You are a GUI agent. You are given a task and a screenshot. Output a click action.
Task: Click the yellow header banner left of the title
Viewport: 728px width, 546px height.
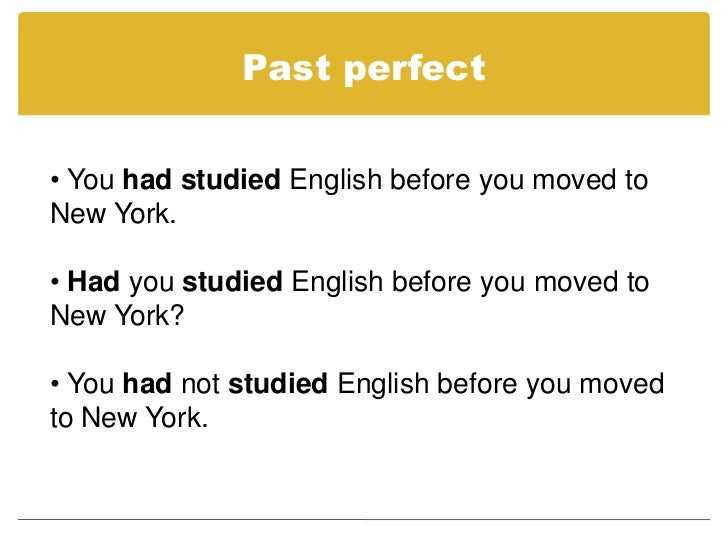pyautogui.click(x=120, y=68)
